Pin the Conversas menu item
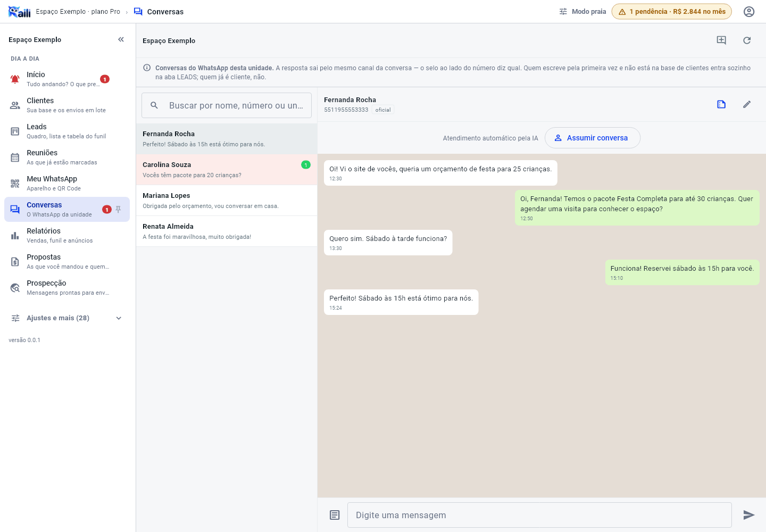Screen dimensions: 766x532 coord(119,210)
